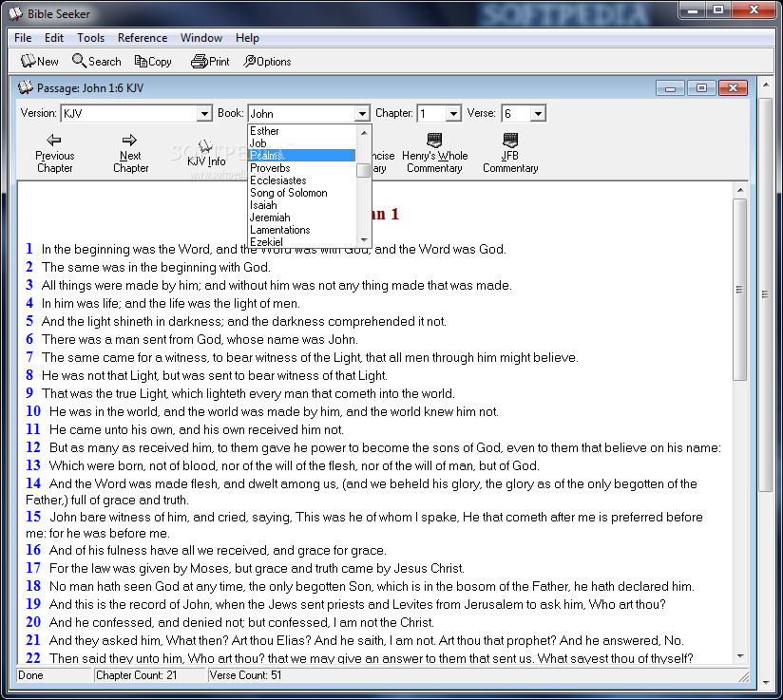This screenshot has width=783, height=700.
Task: Open the Tools menu
Action: click(90, 38)
